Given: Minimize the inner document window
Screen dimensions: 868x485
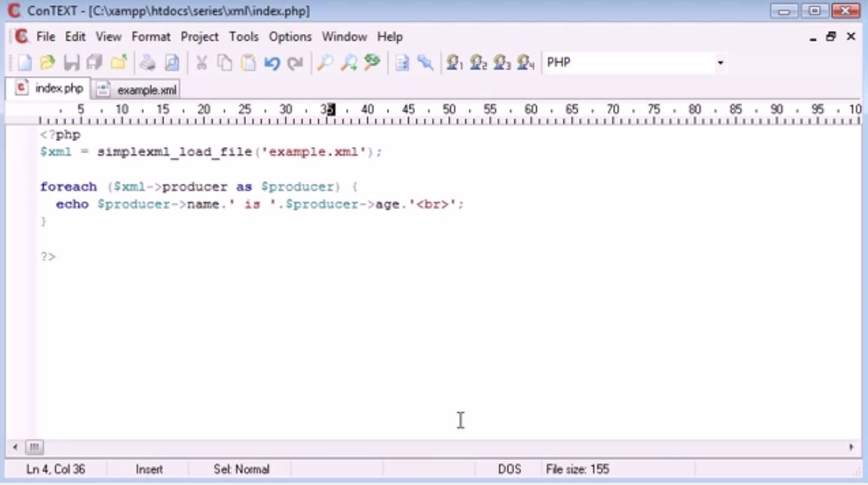Looking at the screenshot, I should (x=813, y=37).
